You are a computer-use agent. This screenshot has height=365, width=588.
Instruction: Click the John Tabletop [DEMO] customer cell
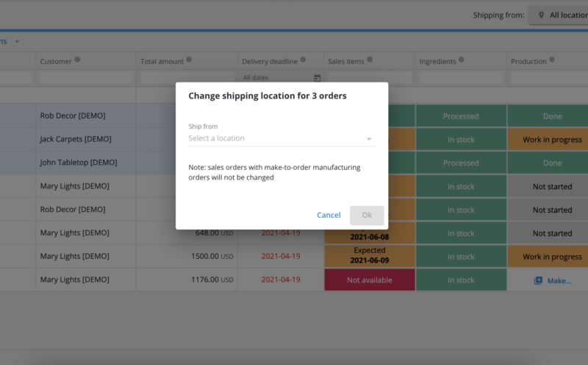pos(85,162)
